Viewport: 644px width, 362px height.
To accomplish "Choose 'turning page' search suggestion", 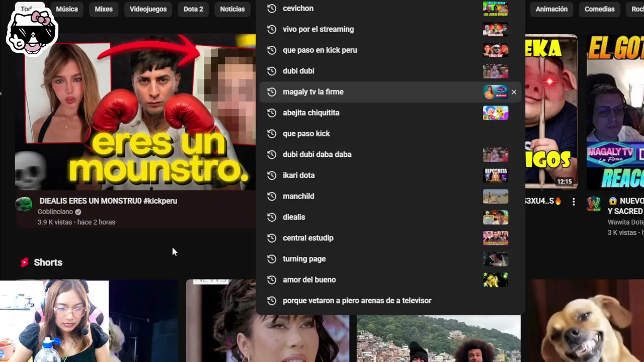I will (x=390, y=259).
